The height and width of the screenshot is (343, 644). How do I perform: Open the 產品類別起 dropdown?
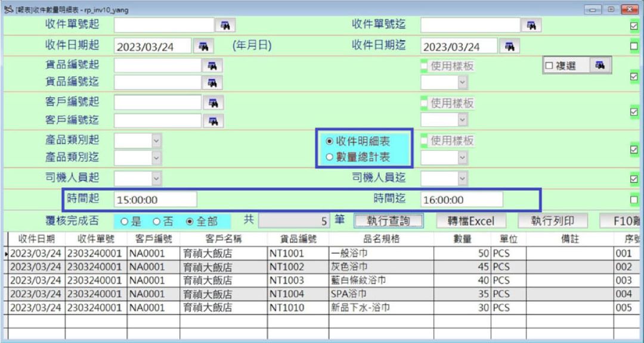click(157, 140)
